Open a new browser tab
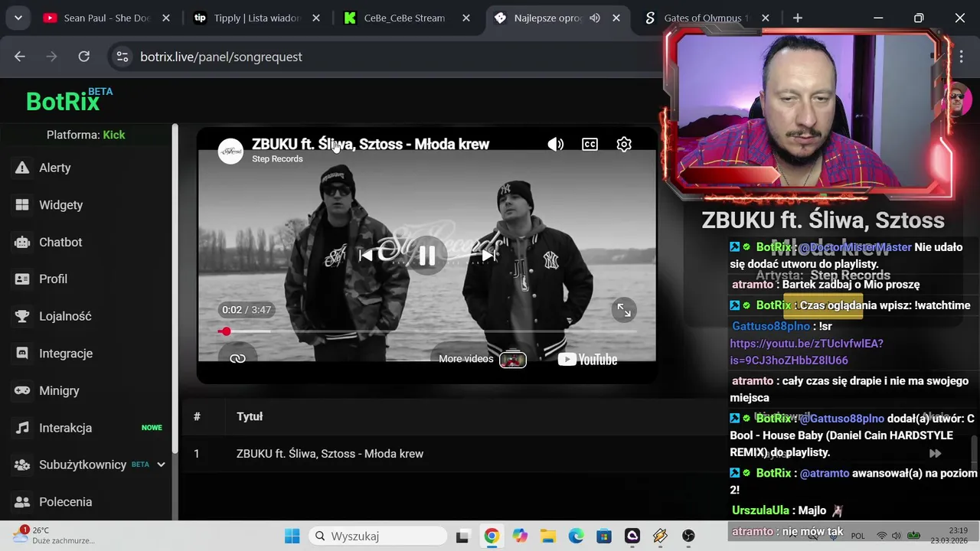 click(x=798, y=18)
